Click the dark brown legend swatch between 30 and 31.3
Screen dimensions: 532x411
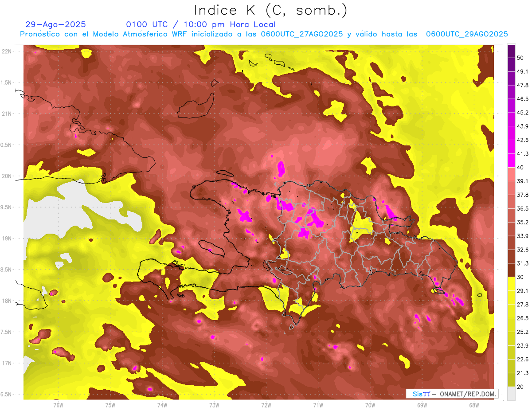pos(511,270)
